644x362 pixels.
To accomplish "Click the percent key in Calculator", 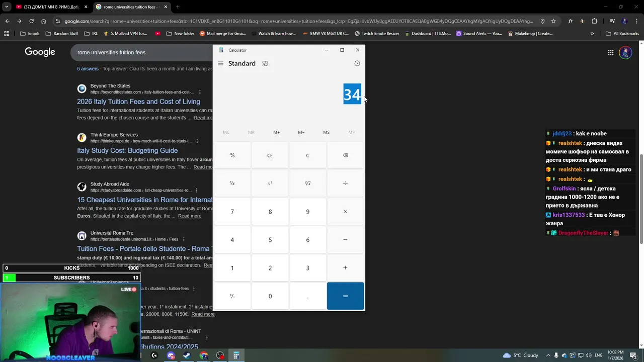I will (x=232, y=155).
